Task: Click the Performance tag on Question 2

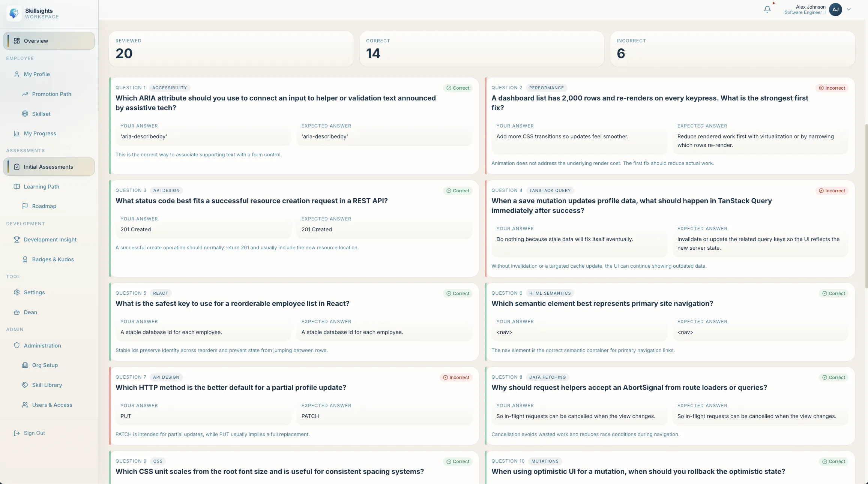Action: pos(546,88)
